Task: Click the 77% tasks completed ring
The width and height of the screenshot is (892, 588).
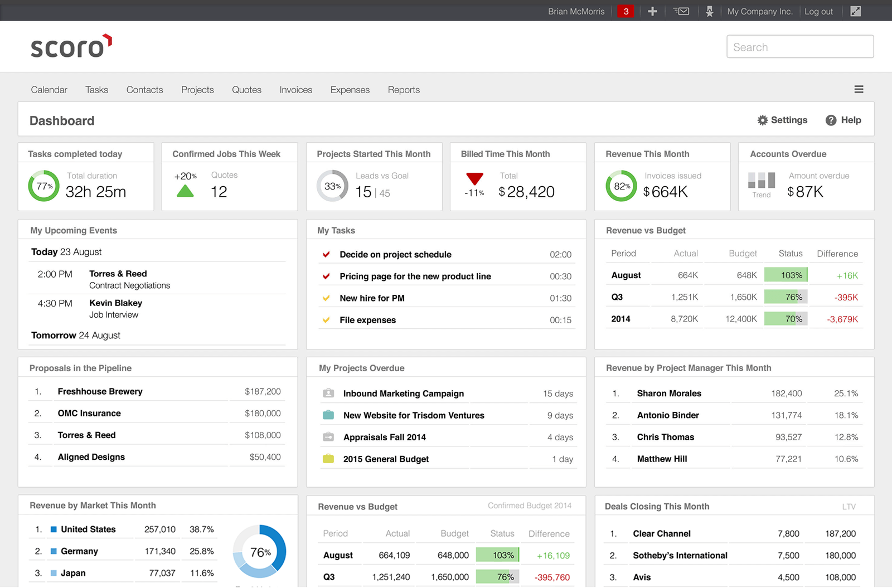Action: pyautogui.click(x=44, y=186)
